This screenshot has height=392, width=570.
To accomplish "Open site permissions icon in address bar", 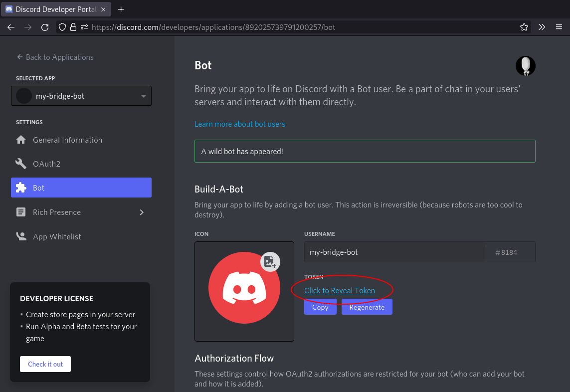I will (x=84, y=27).
